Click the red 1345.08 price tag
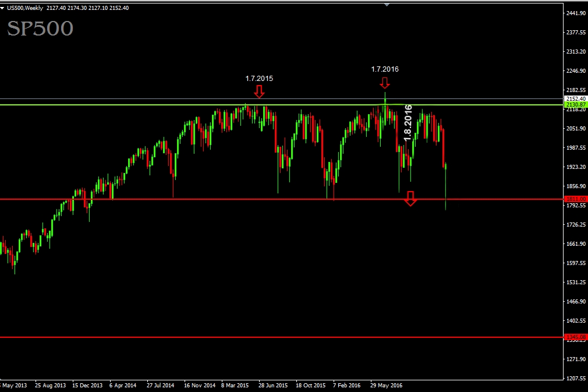 point(576,337)
